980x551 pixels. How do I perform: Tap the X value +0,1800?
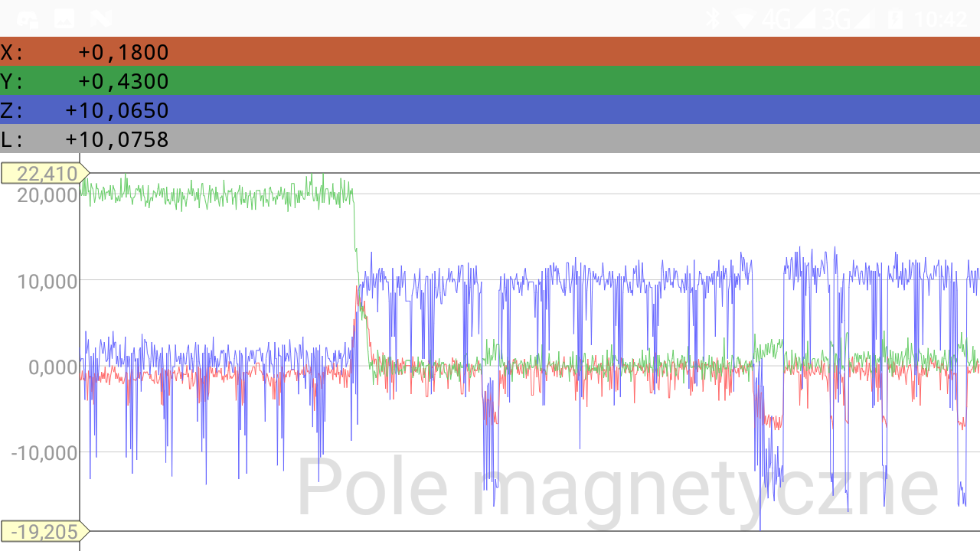(x=123, y=52)
